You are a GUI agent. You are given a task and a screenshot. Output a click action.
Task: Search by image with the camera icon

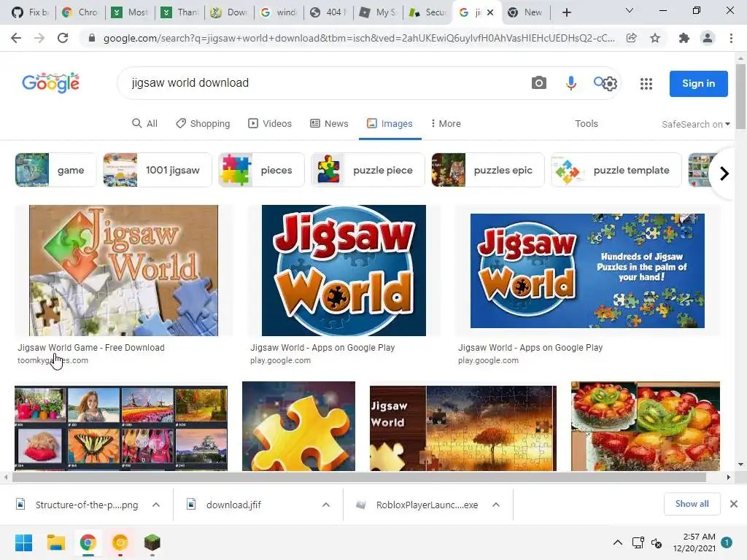point(539,83)
